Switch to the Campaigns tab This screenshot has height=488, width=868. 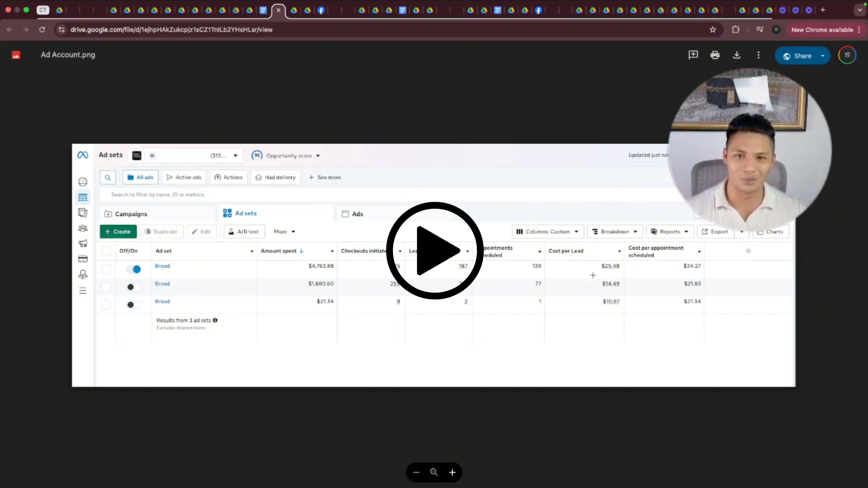(131, 214)
